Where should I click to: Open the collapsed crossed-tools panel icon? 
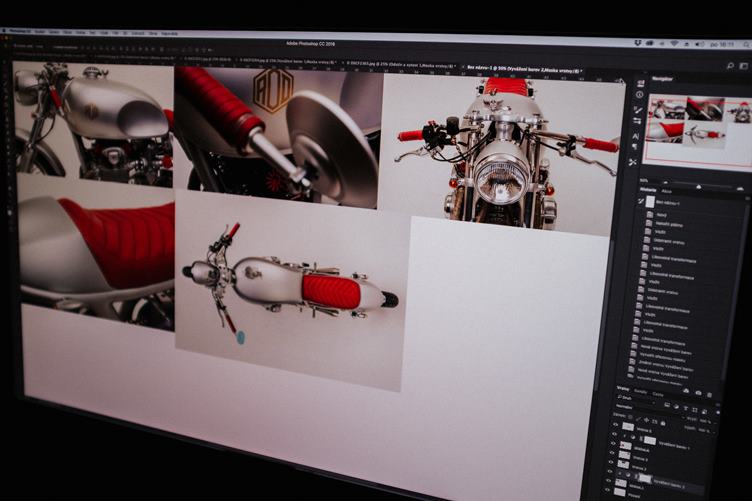pyautogui.click(x=632, y=162)
